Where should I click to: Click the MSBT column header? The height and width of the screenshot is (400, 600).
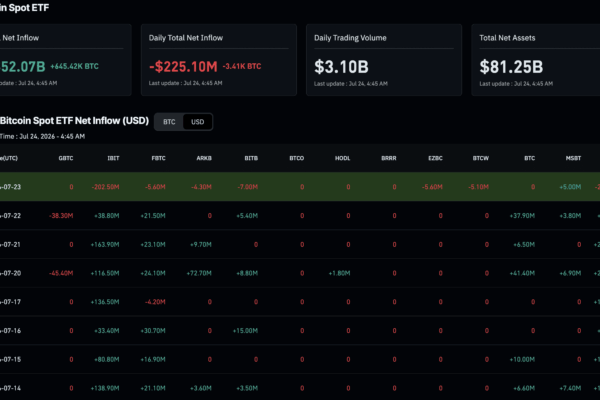pos(573,158)
